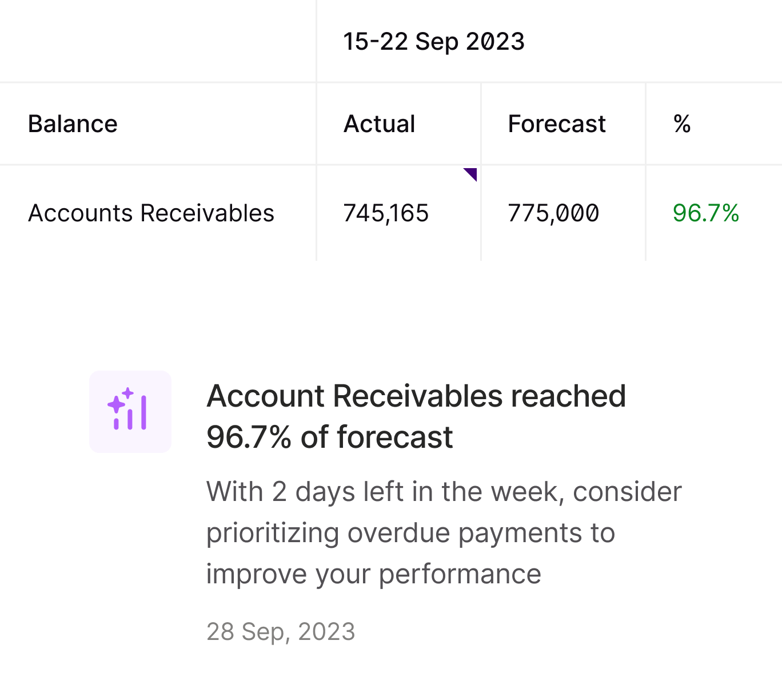Image resolution: width=782 pixels, height=700 pixels.
Task: Click the text 'prioritizing overdue payments to'
Action: pyautogui.click(x=410, y=533)
